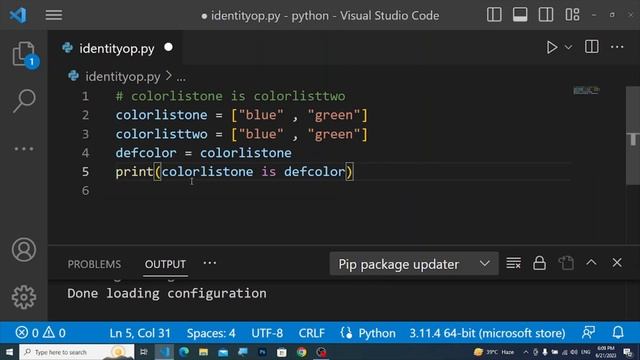Screen dimensions: 640x360
Task: Split the editor to the right
Action: click(591, 47)
